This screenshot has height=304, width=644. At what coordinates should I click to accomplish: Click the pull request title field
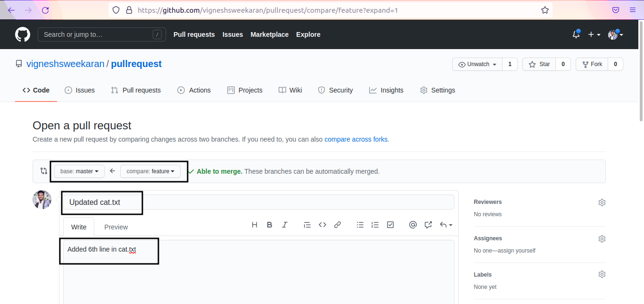point(259,202)
